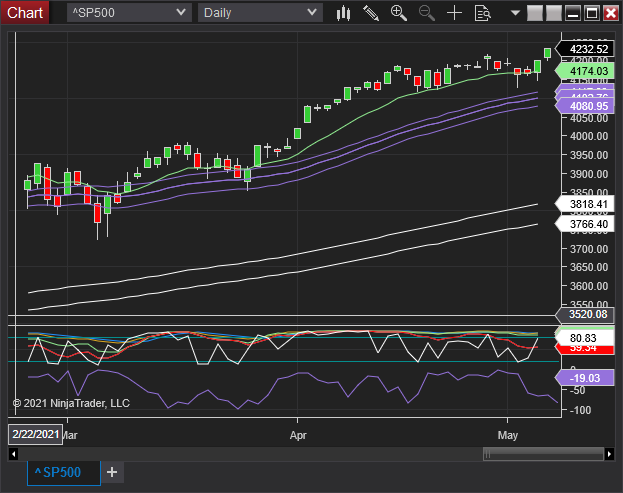
Task: Open the chart style bars icon
Action: pos(343,13)
